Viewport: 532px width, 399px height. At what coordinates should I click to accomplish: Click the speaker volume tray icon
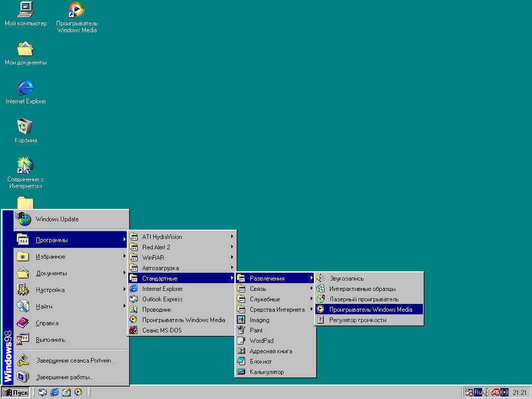(486, 393)
